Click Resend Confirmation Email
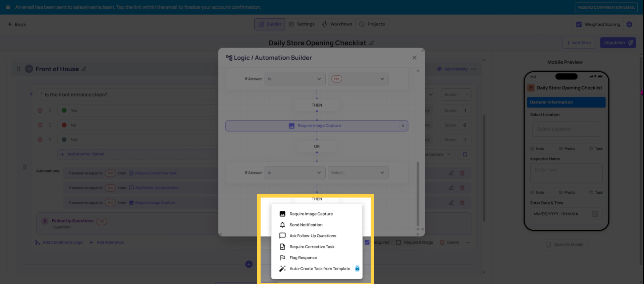This screenshot has height=284, width=644. click(x=606, y=7)
